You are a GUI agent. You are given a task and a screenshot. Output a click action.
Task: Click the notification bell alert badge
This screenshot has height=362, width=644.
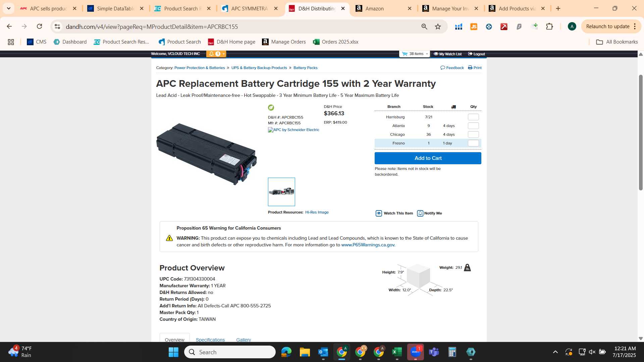pyautogui.click(x=216, y=54)
